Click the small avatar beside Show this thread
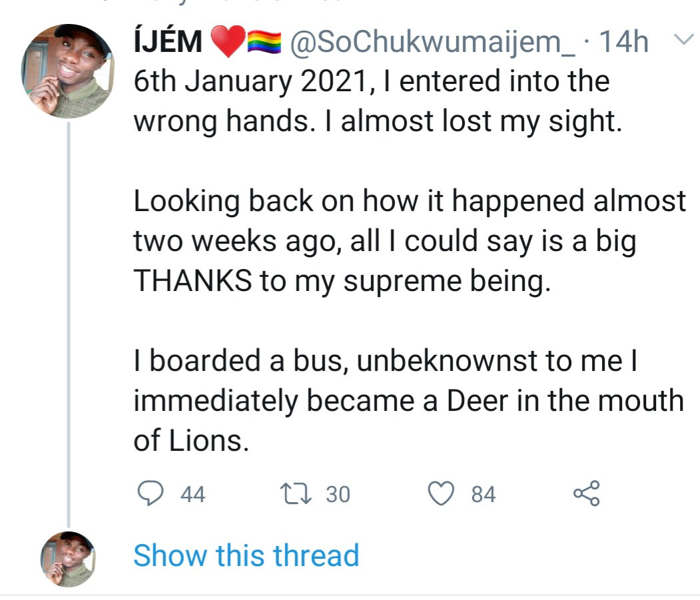This screenshot has height=600, width=700. [68, 558]
